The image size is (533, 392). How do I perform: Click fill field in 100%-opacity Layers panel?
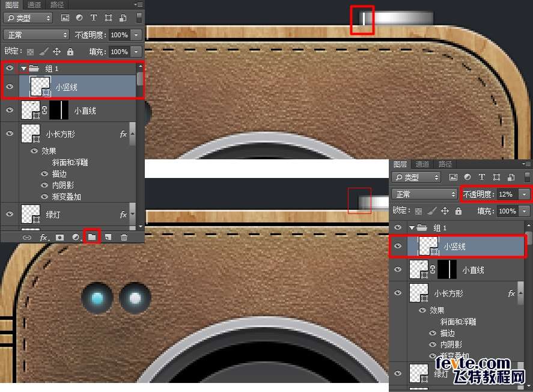[120, 52]
